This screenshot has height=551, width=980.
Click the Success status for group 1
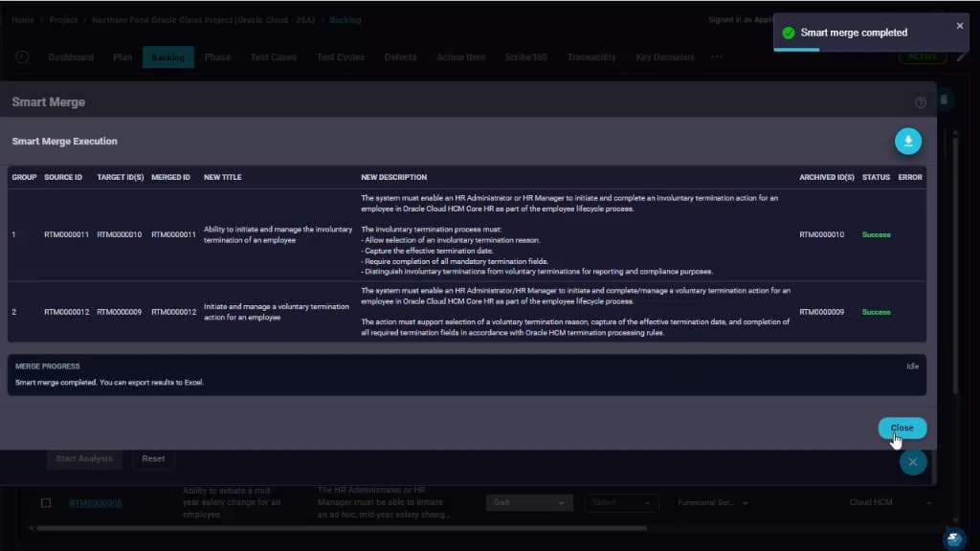click(x=877, y=235)
